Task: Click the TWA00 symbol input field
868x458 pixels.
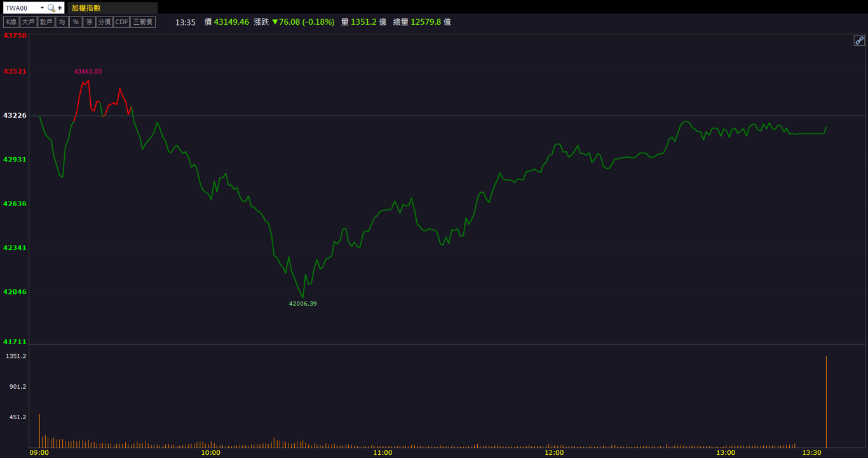Action: 21,8
